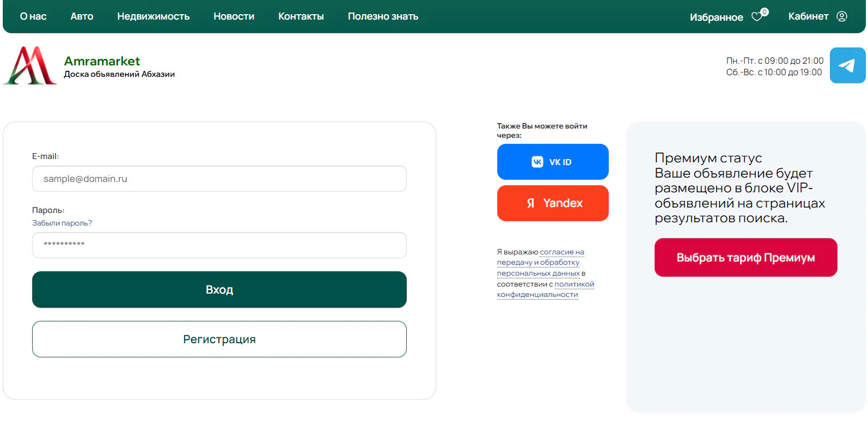Viewport: 868px width, 438px height.
Task: Open the политикой конфиденциальности link
Action: (545, 289)
